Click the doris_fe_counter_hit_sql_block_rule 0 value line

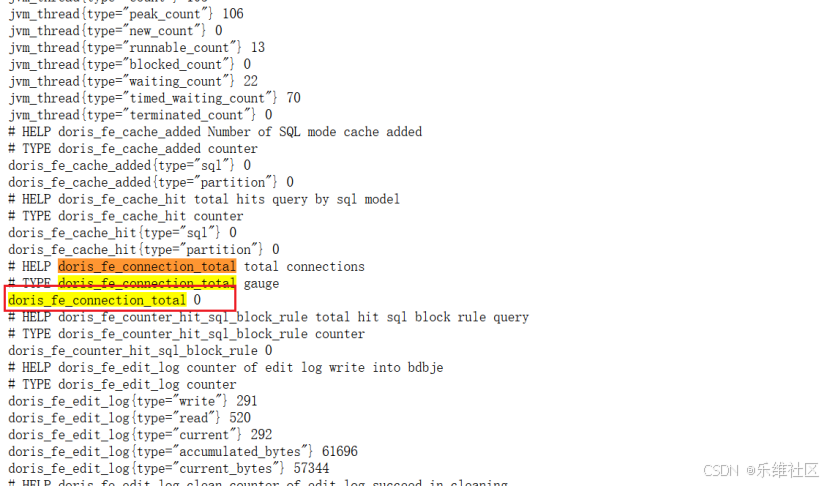click(140, 351)
